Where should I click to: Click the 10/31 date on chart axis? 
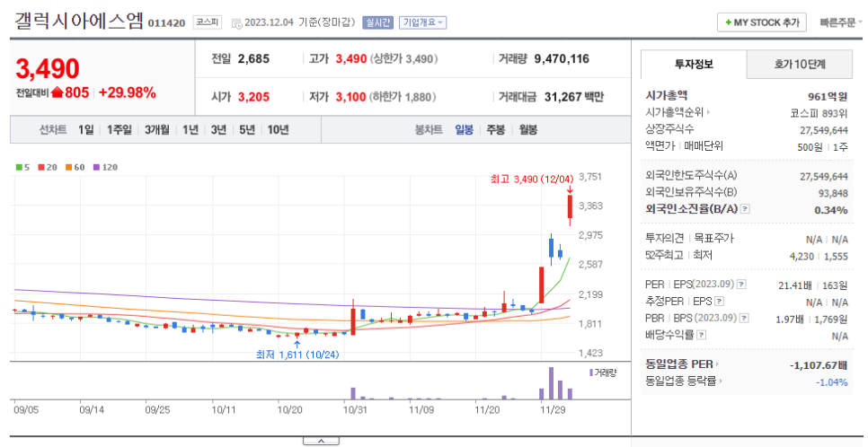tap(356, 410)
